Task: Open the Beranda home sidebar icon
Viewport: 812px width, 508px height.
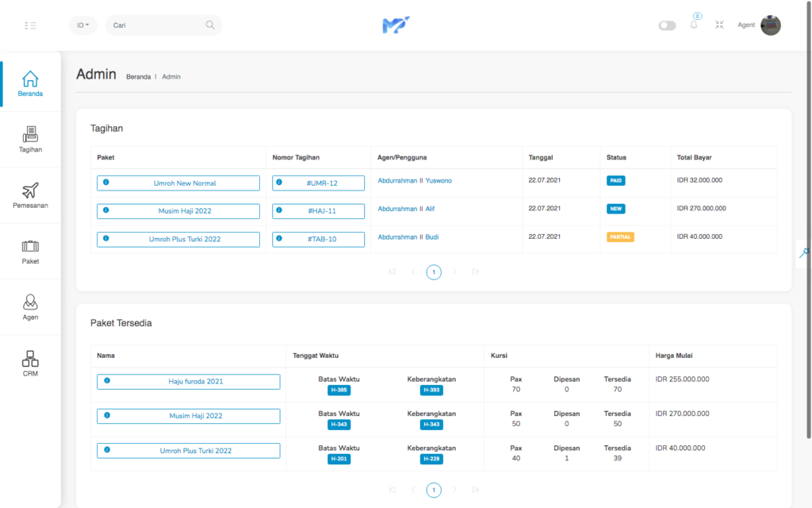Action: tap(30, 83)
